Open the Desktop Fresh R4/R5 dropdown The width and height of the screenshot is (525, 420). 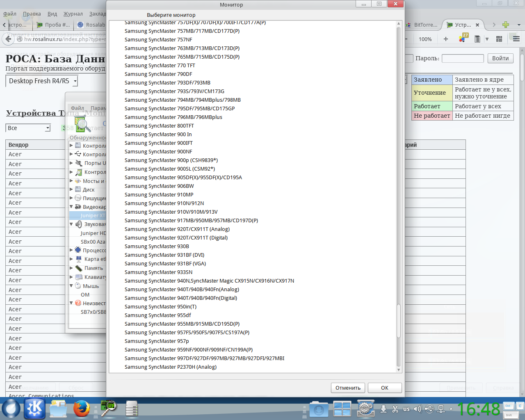click(x=42, y=81)
